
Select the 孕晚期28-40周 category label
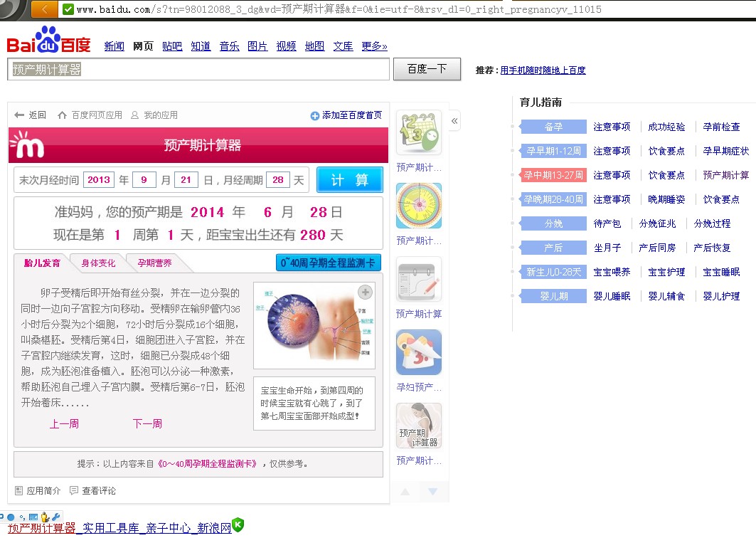553,199
